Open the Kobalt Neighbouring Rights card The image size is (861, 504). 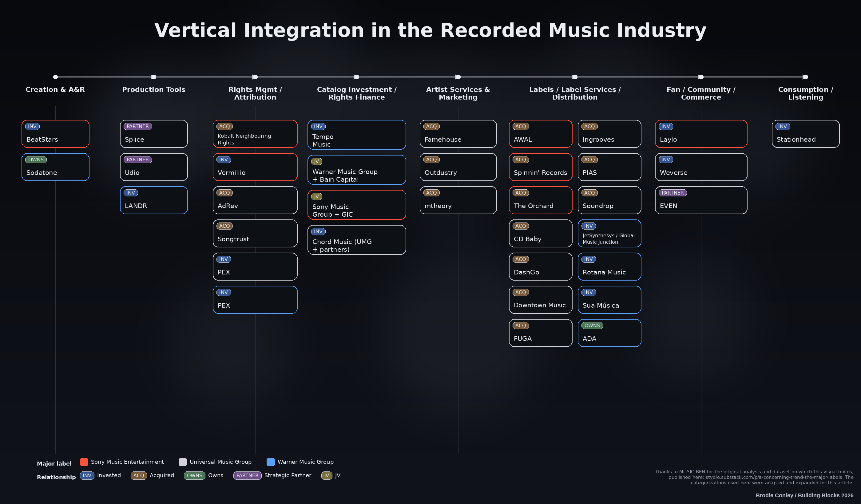click(x=255, y=134)
